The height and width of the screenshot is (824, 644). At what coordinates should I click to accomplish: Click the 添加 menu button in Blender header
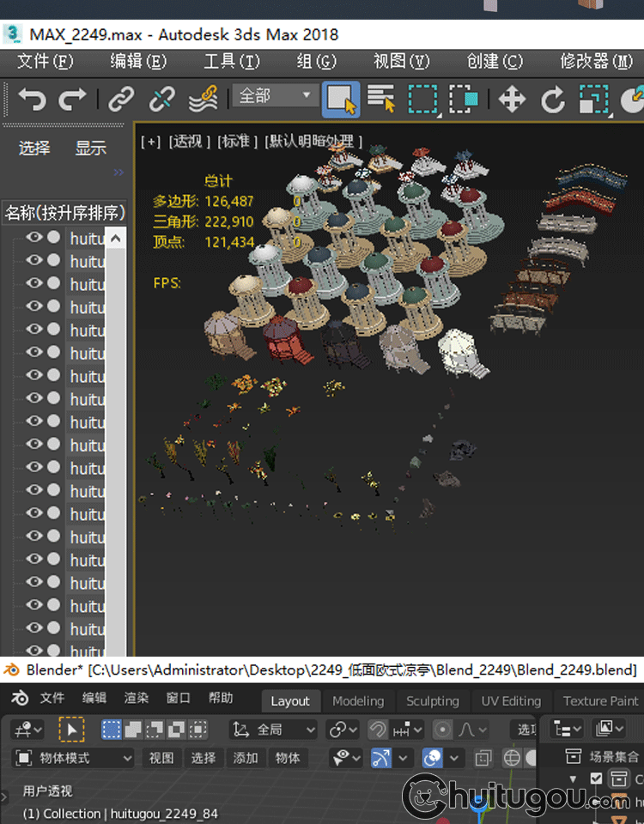tap(246, 758)
